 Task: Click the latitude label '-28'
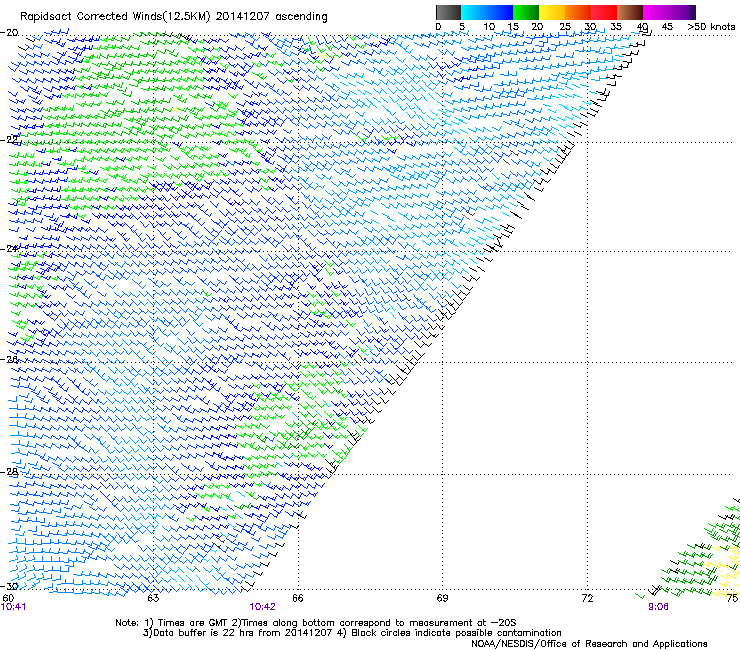pyautogui.click(x=9, y=471)
